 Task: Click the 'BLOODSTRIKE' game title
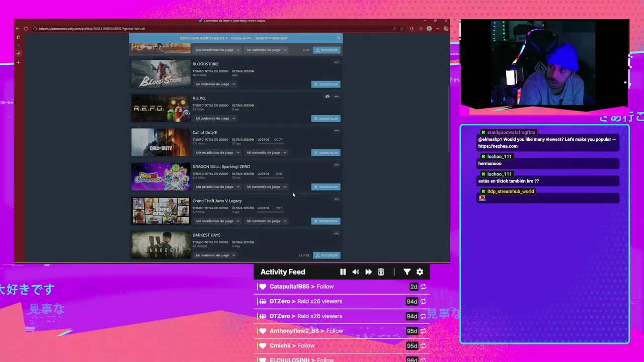pyautogui.click(x=205, y=64)
